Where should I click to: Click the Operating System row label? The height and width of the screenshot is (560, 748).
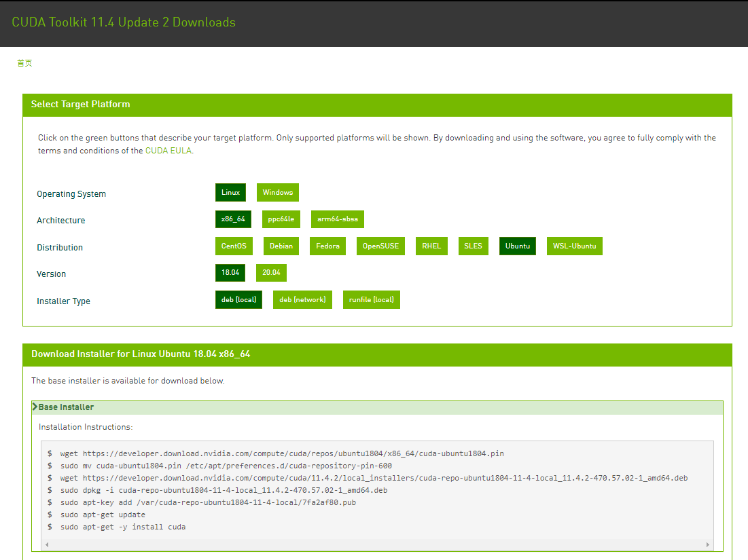point(71,194)
